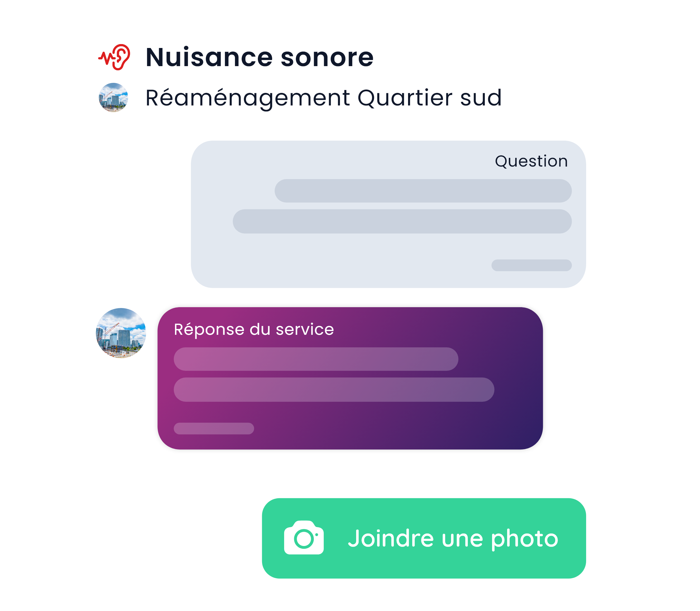Click the word 'photo' on the green button
Image resolution: width=700 pixels, height=611 pixels.
(x=524, y=539)
